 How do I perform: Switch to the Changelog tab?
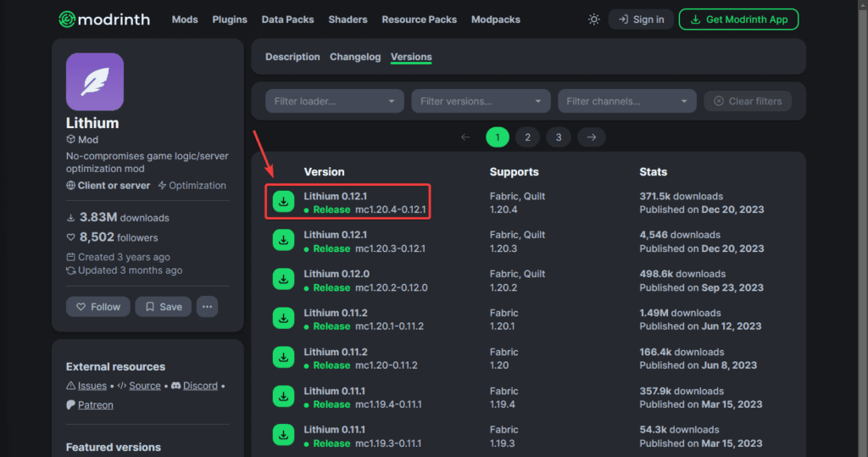355,57
